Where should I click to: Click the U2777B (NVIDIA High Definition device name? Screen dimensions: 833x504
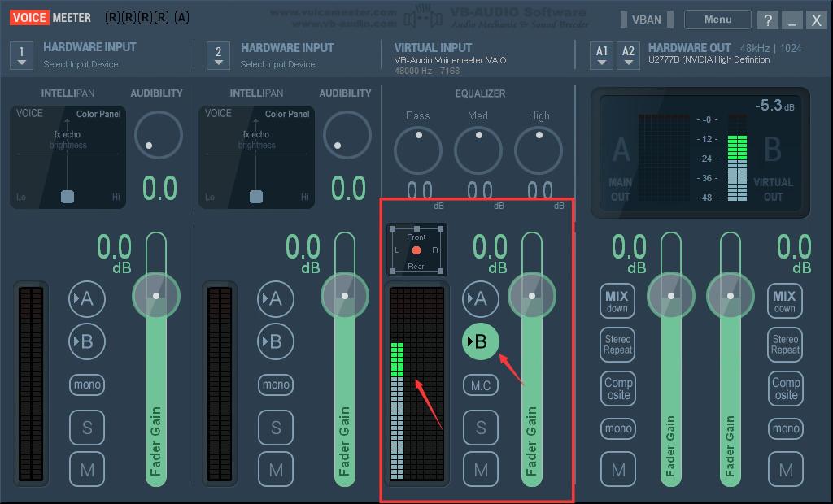pyautogui.click(x=709, y=59)
